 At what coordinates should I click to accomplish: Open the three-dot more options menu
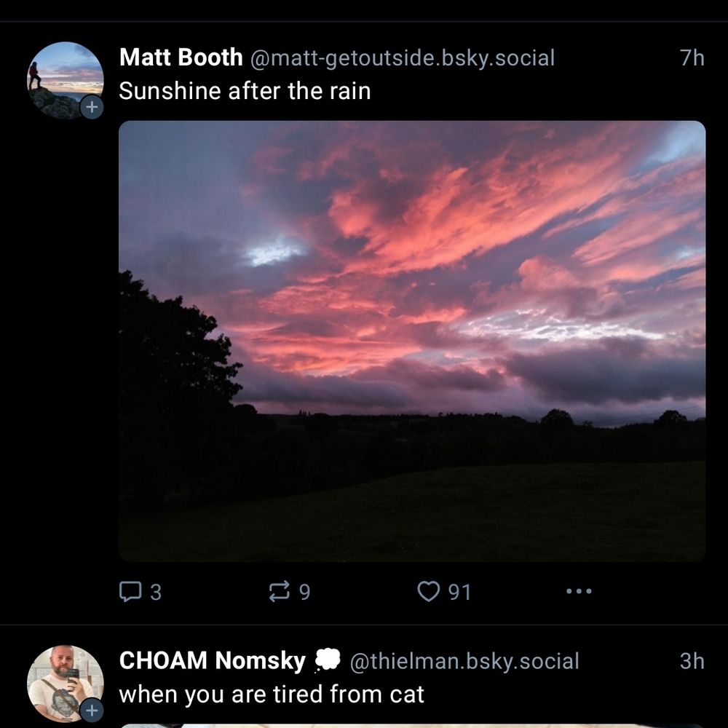579,591
